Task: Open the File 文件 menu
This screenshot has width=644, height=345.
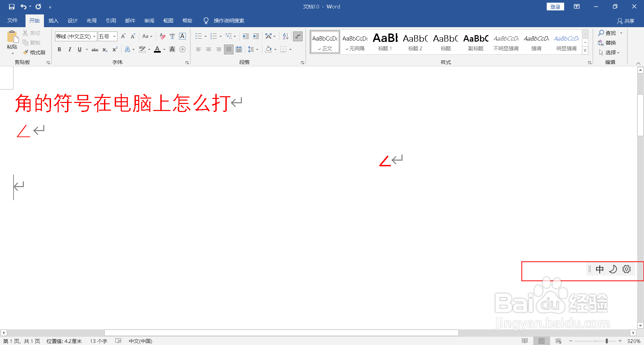Action: [x=12, y=20]
